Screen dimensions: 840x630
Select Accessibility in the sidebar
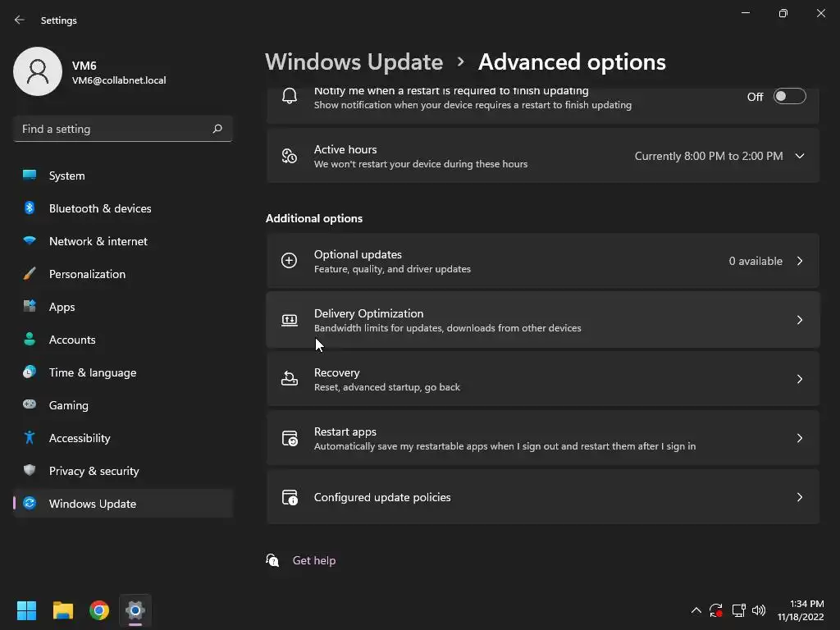(123, 438)
